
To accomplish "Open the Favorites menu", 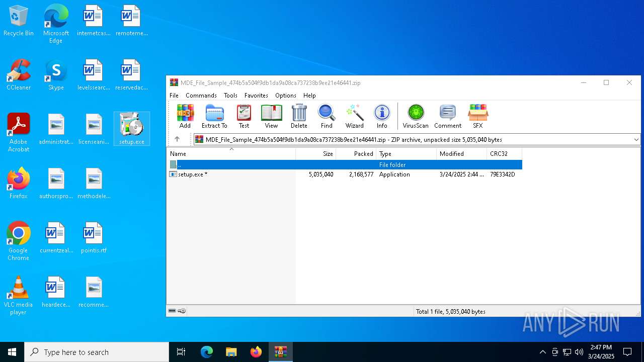I will pos(256,96).
